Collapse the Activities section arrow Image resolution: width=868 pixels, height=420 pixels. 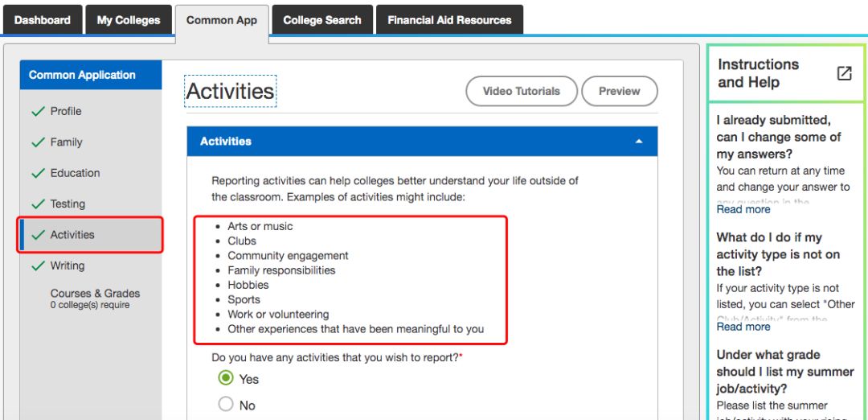pyautogui.click(x=639, y=142)
